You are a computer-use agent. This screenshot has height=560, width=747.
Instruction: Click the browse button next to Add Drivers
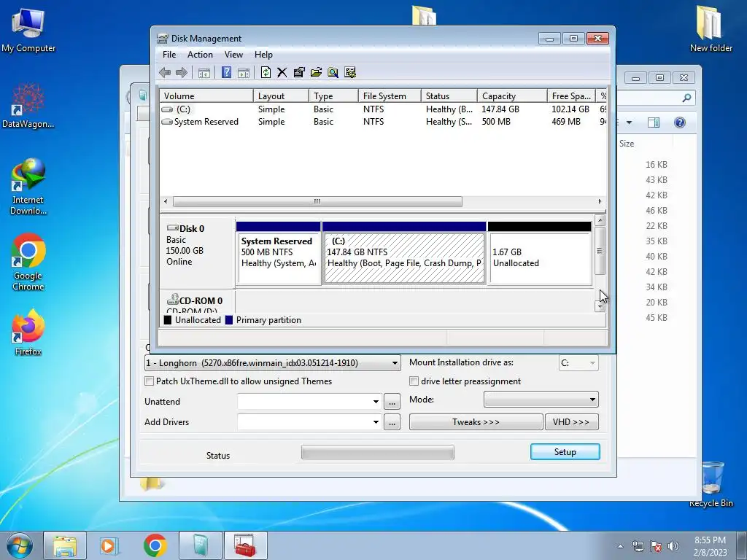(392, 422)
